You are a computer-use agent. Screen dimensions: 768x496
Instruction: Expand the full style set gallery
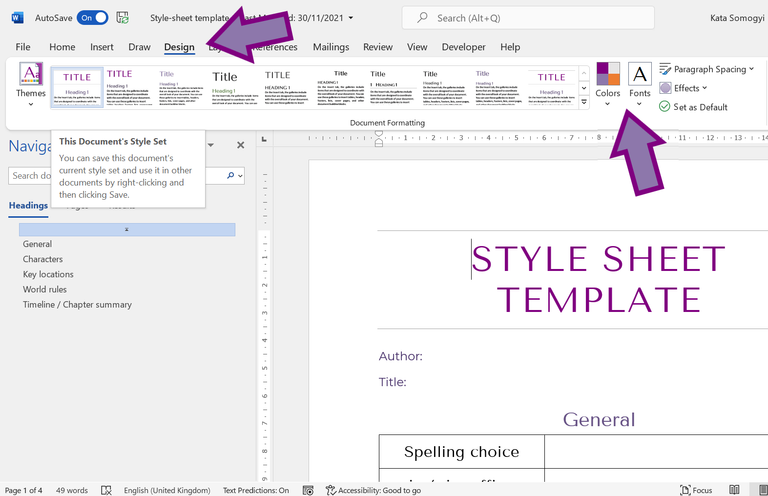pyautogui.click(x=584, y=102)
